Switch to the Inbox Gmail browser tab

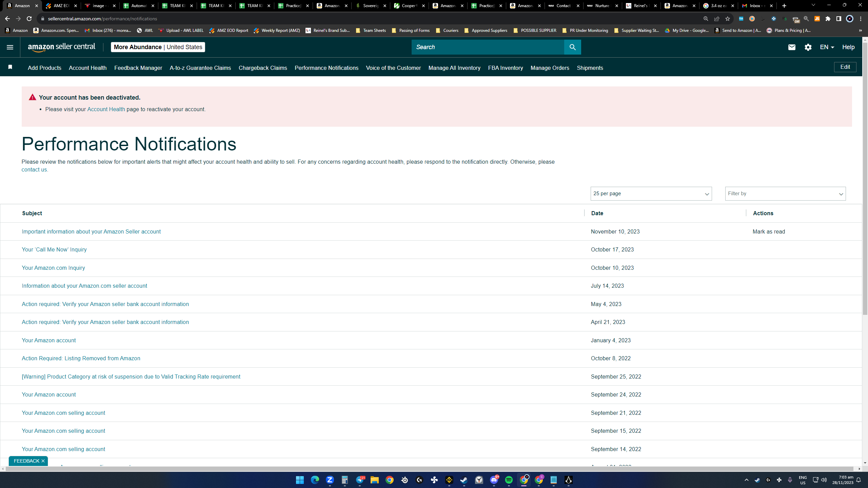click(x=757, y=6)
